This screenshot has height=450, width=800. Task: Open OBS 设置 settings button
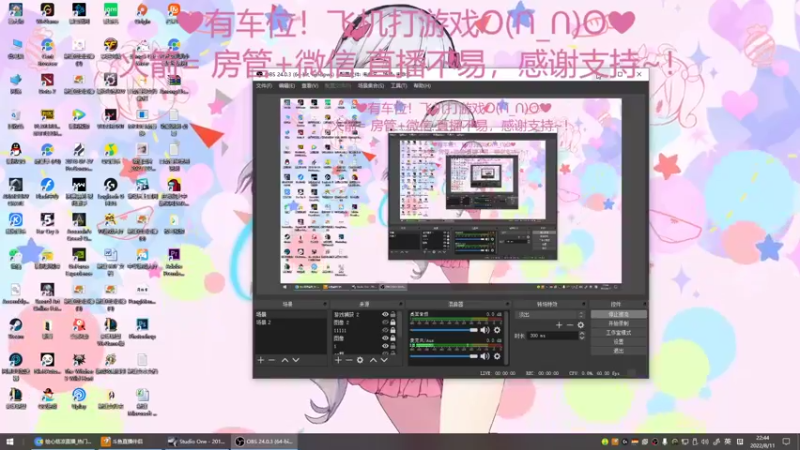coord(618,342)
